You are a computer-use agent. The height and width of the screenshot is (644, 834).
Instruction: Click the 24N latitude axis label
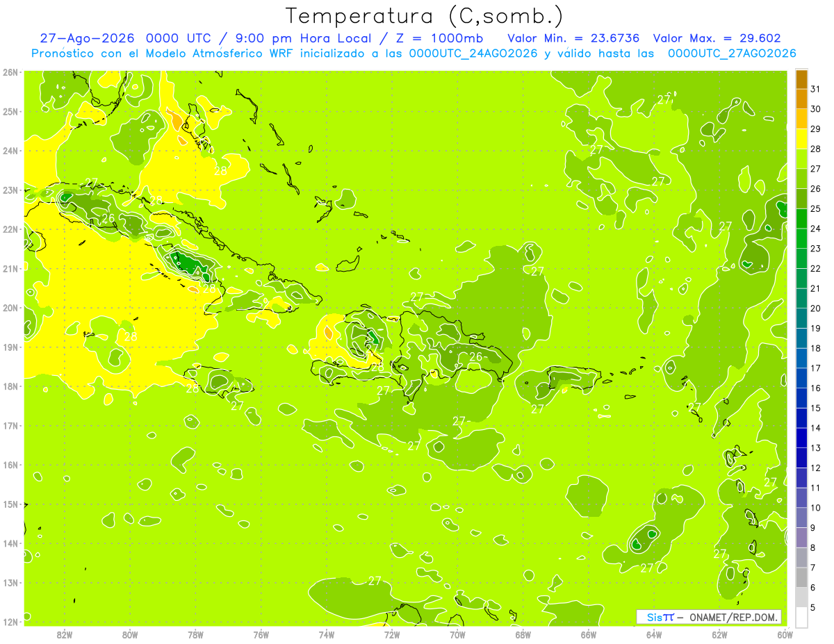(10, 151)
